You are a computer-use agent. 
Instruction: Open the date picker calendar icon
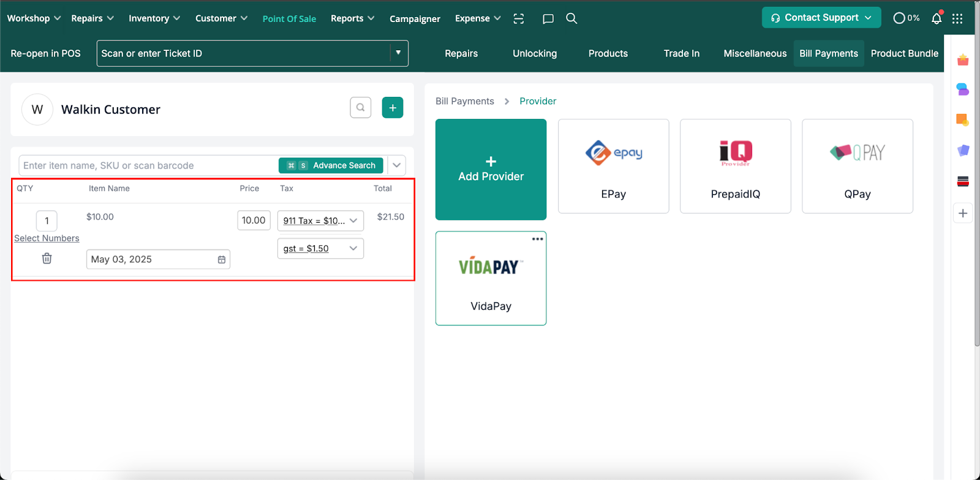point(222,259)
